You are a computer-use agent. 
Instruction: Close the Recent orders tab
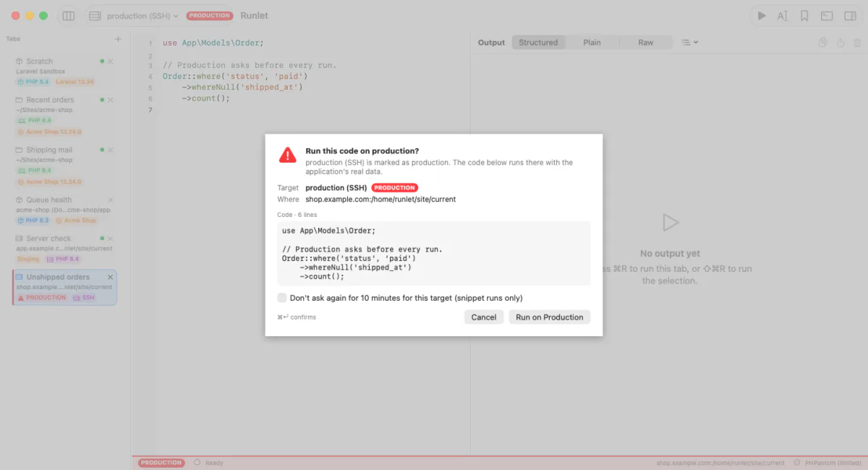tap(111, 100)
